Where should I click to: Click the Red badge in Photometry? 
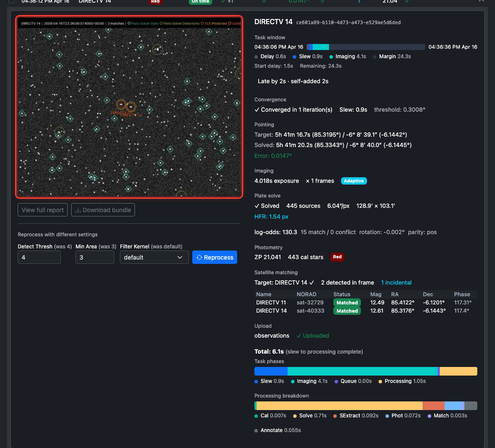point(337,257)
